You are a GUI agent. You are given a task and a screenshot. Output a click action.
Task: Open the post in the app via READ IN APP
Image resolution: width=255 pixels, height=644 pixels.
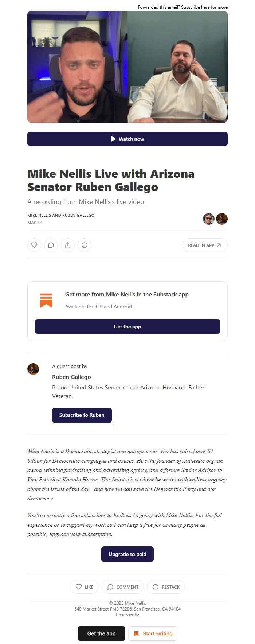tap(205, 245)
